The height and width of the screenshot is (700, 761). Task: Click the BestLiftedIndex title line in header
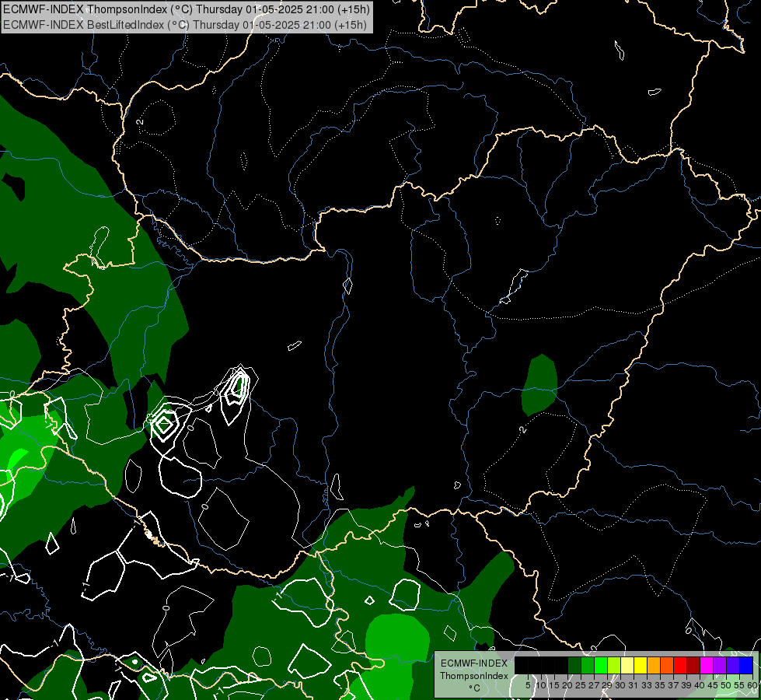click(x=185, y=25)
